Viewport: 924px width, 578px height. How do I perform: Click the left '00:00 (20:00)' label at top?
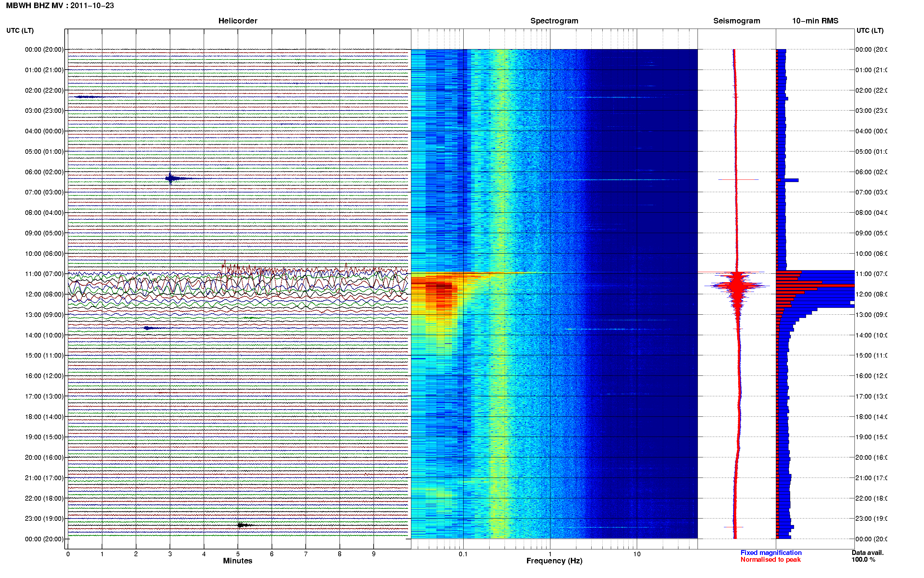pyautogui.click(x=44, y=49)
